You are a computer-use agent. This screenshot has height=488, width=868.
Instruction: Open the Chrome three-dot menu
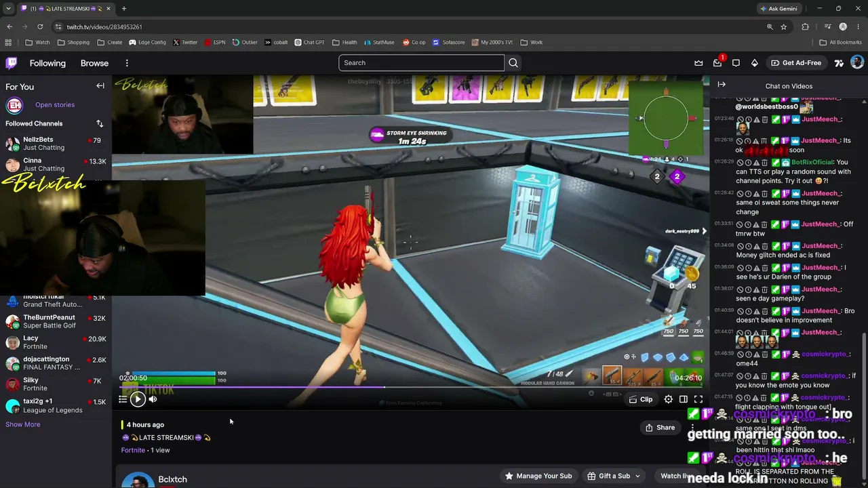858,26
